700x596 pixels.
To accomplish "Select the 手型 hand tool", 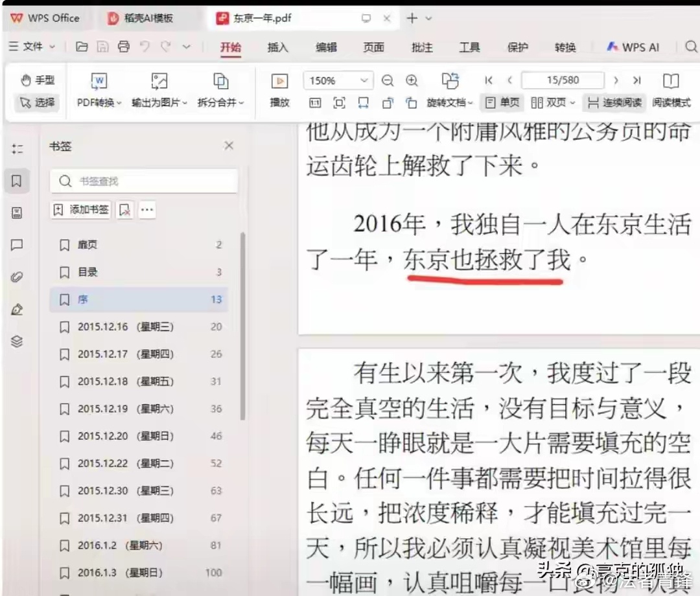I will tap(38, 80).
